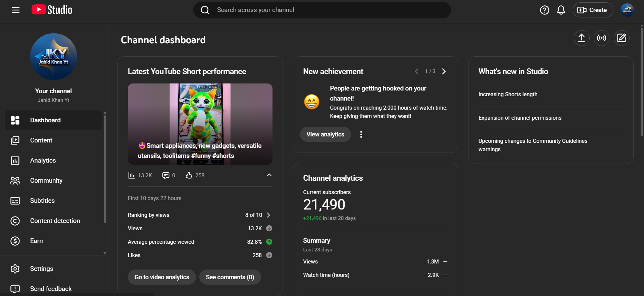Click the Upload videos arrow icon
Screen dimensions: 644x296
click(x=581, y=38)
